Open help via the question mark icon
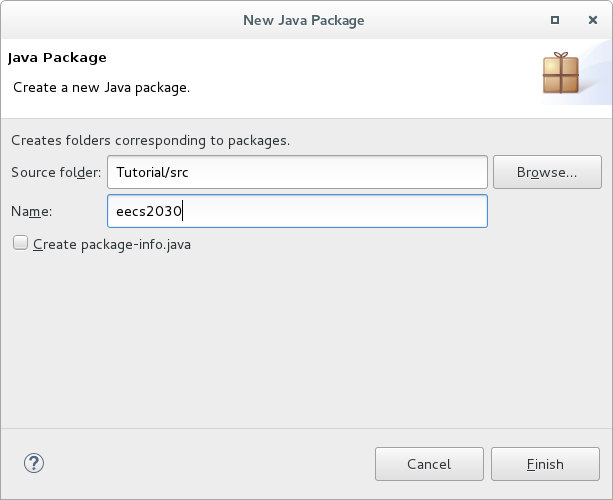The image size is (613, 500). pyautogui.click(x=34, y=463)
